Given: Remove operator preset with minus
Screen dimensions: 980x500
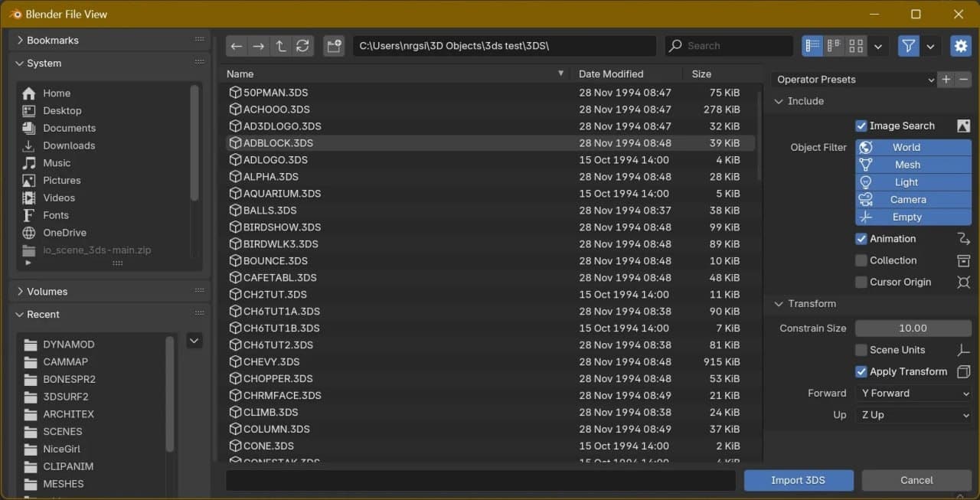Looking at the screenshot, I should point(964,80).
